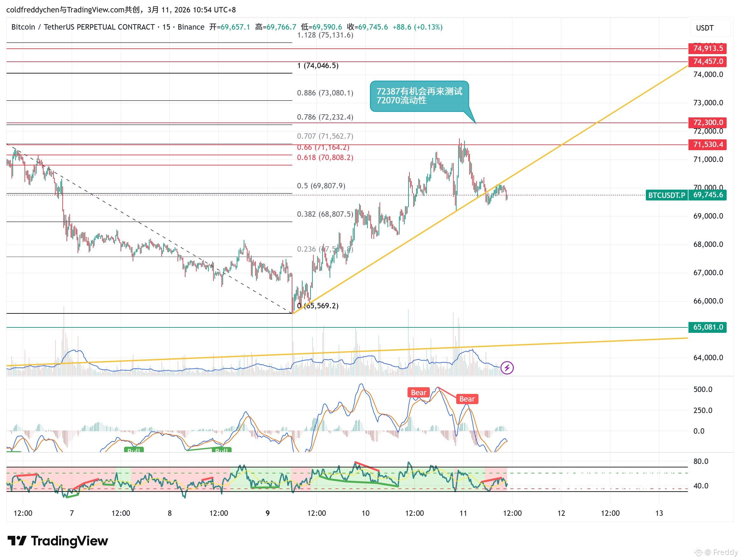Click the change value +88.6 (+0.13%)
The width and height of the screenshot is (740, 560).
pyautogui.click(x=417, y=27)
